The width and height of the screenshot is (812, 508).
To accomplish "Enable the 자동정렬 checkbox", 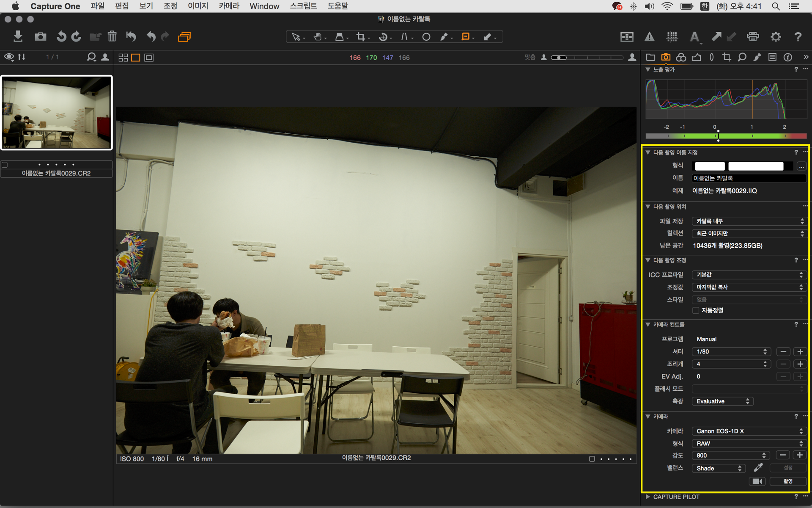I will tap(696, 310).
